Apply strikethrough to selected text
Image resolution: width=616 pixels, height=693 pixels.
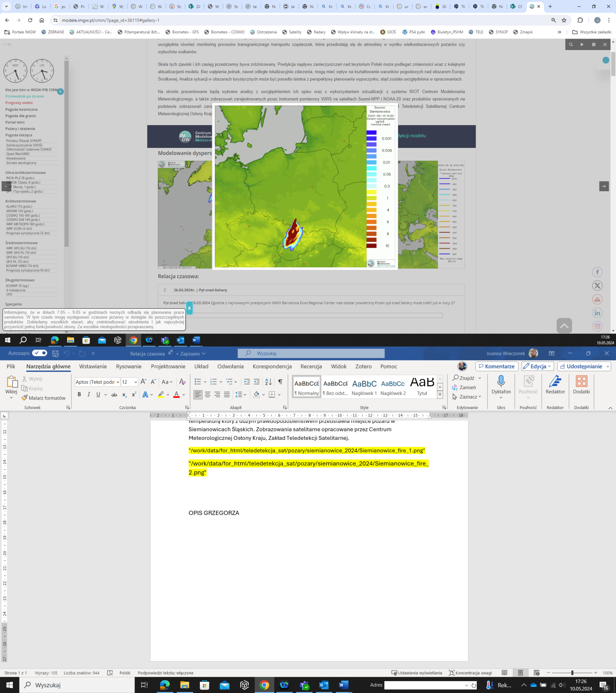tap(114, 394)
